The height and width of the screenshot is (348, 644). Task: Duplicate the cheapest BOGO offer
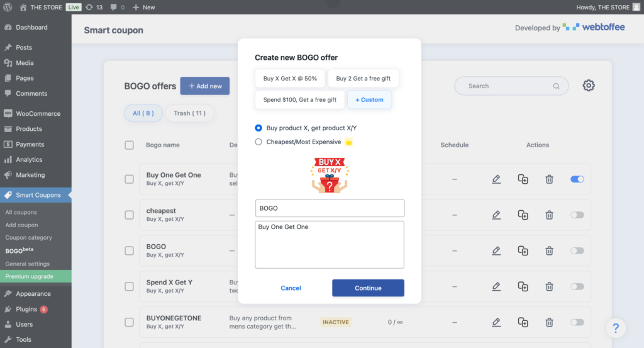[523, 215]
